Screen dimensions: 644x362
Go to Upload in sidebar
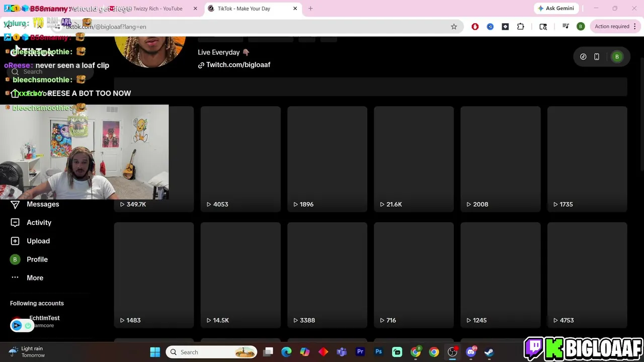[38, 241]
